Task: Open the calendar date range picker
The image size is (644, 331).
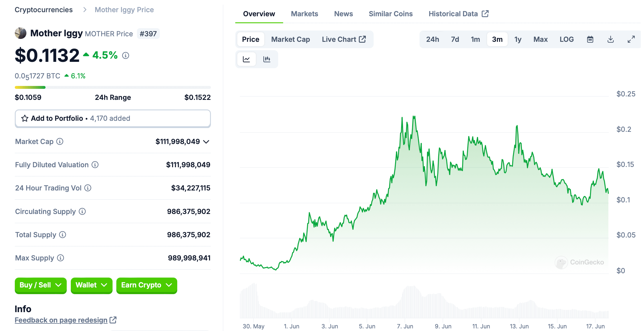Action: 590,39
